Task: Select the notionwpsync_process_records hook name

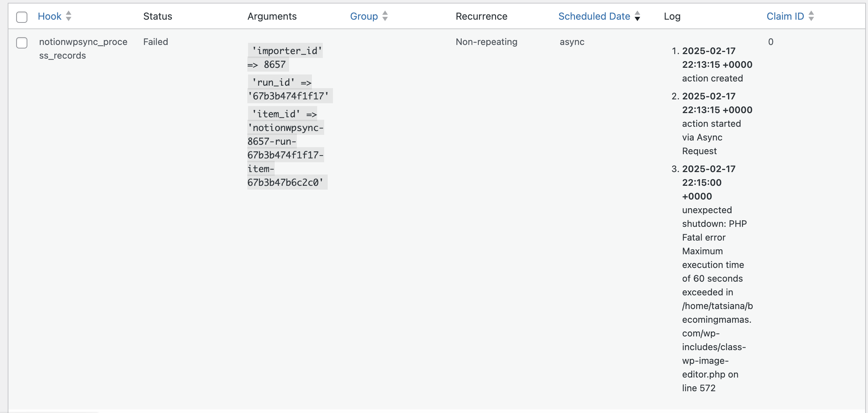Action: point(83,48)
